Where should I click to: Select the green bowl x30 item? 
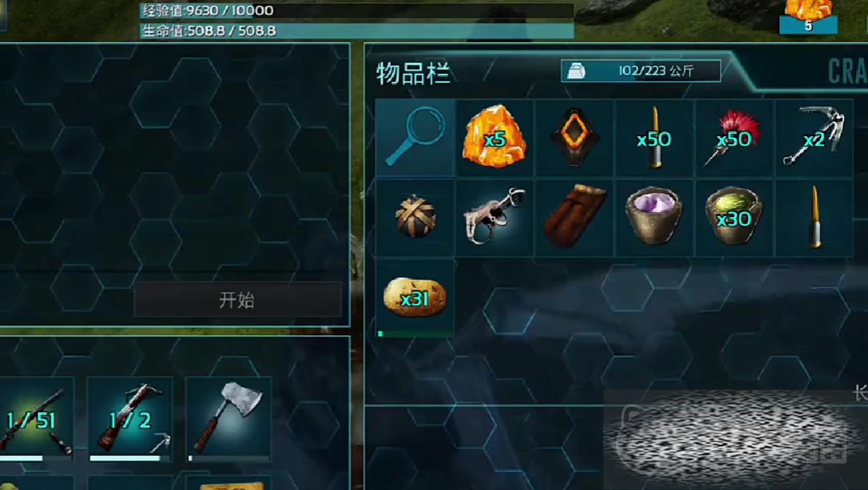(x=734, y=218)
